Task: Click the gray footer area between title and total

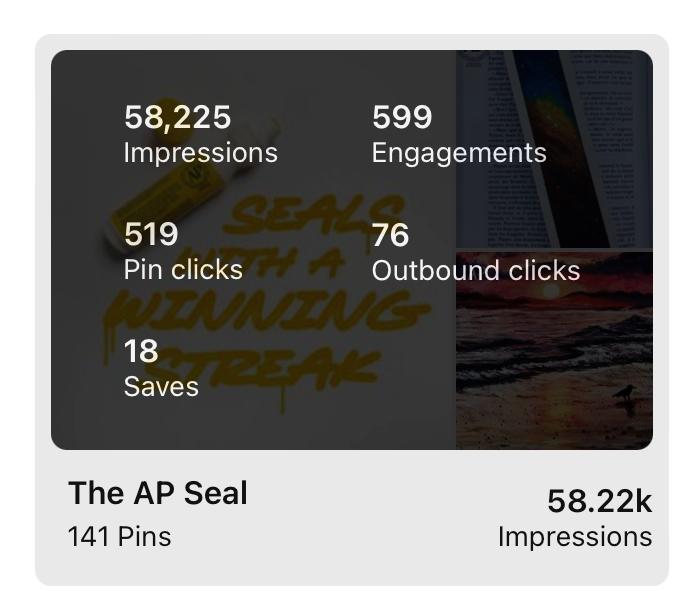Action: click(370, 515)
